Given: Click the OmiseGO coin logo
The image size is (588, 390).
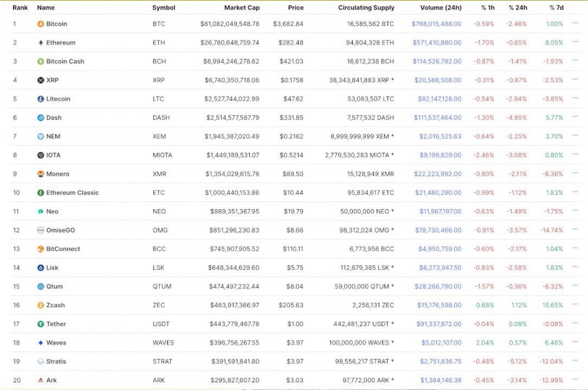Looking at the screenshot, I should (x=41, y=230).
